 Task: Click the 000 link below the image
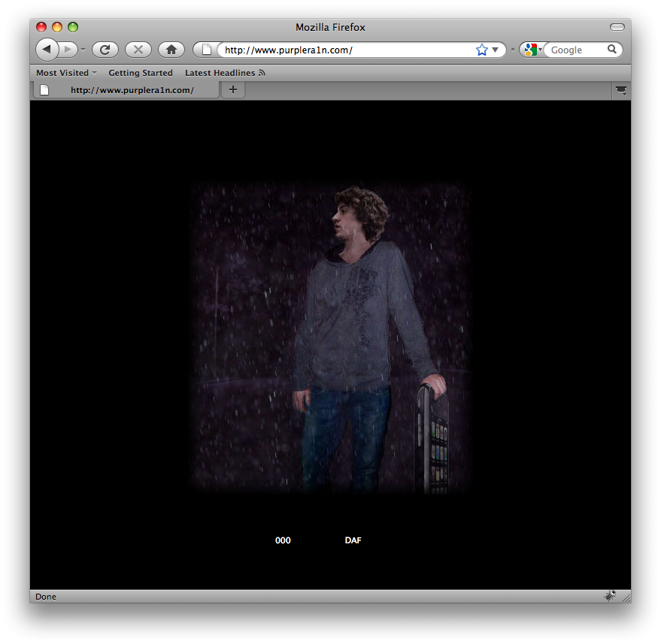click(283, 540)
